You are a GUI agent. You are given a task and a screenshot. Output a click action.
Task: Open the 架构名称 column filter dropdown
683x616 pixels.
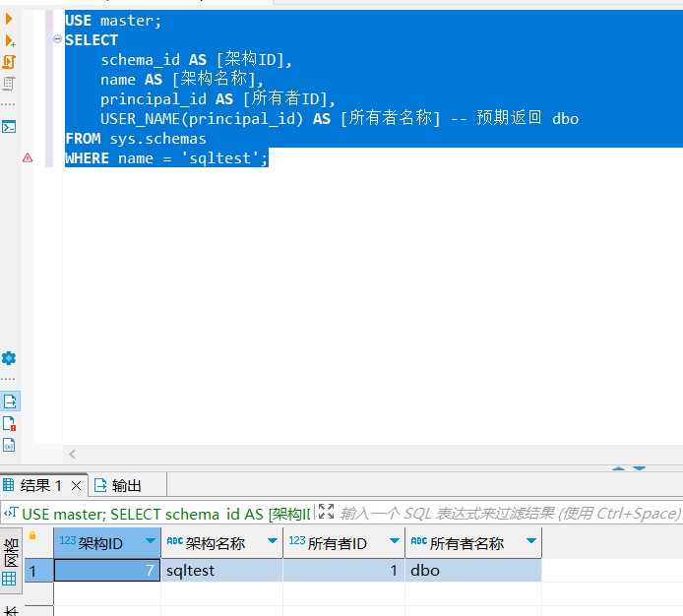click(273, 541)
